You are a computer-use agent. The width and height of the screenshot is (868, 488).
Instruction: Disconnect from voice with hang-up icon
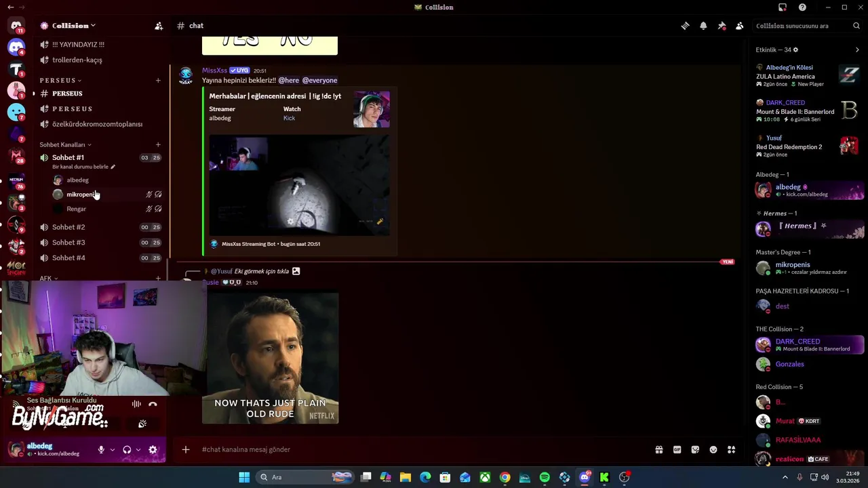153,405
